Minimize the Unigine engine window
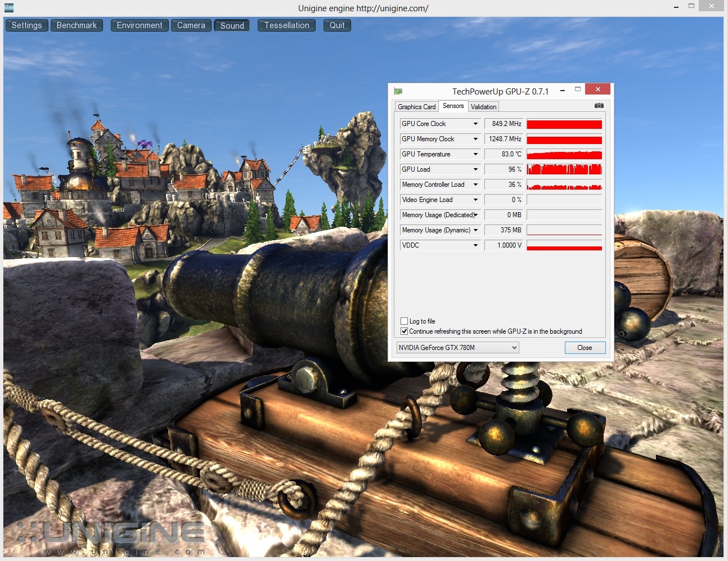 676,7
